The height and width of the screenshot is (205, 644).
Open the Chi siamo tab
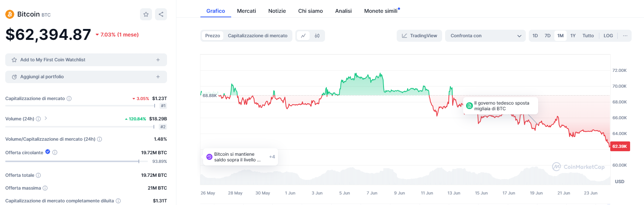coord(310,11)
